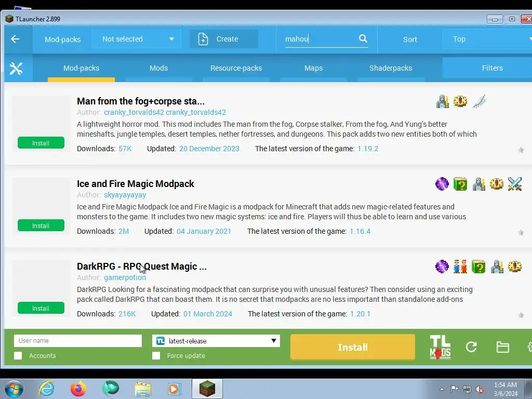Switch to the Mod-packs tab
The width and height of the screenshot is (532, 399).
82,68
